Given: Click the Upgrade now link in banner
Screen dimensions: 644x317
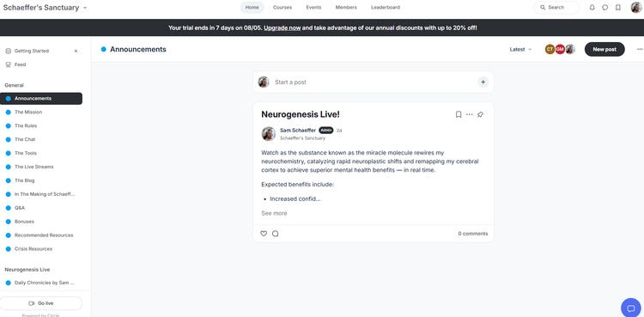Looking at the screenshot, I should click(283, 28).
